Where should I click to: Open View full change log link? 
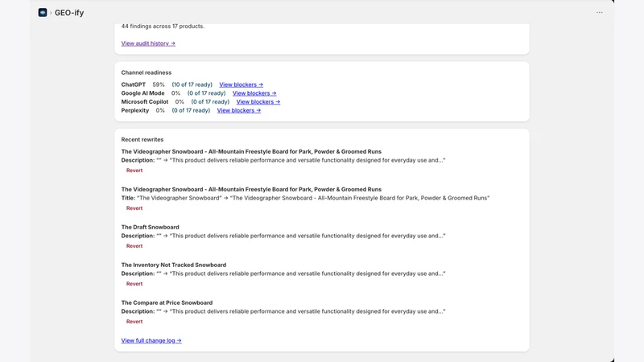click(151, 340)
